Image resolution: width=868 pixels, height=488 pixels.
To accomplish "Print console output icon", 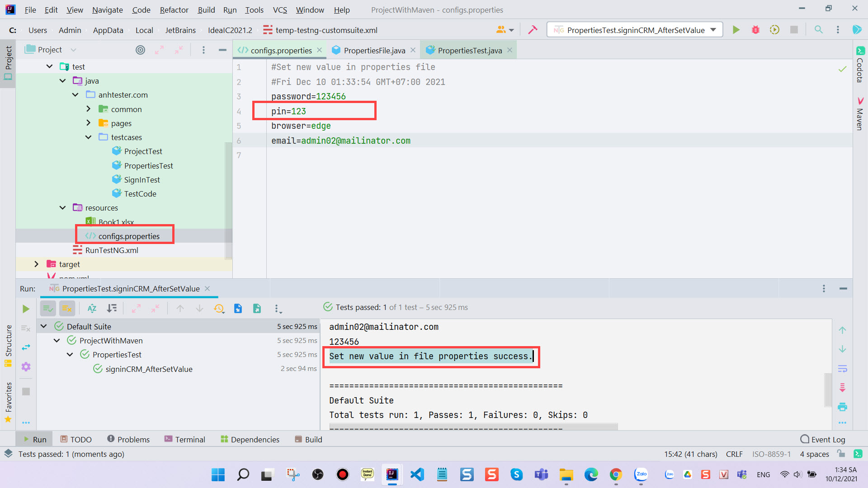I will point(842,407).
